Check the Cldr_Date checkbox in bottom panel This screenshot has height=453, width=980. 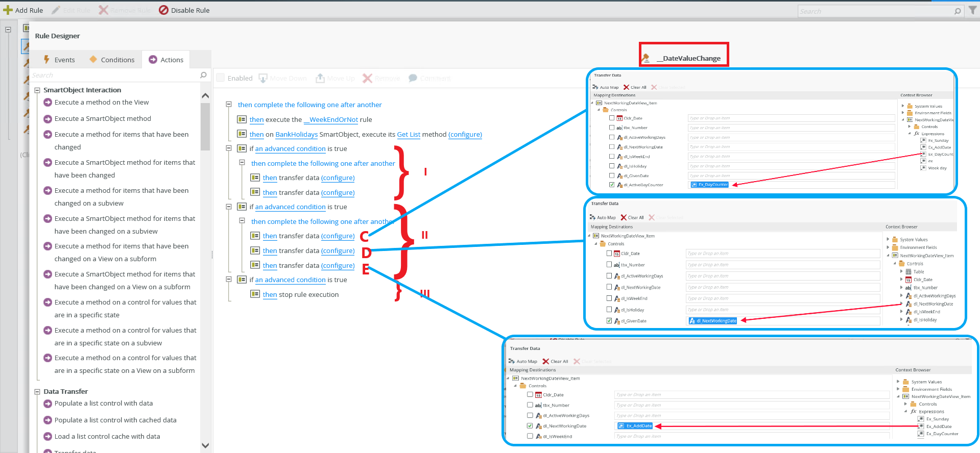pos(530,394)
